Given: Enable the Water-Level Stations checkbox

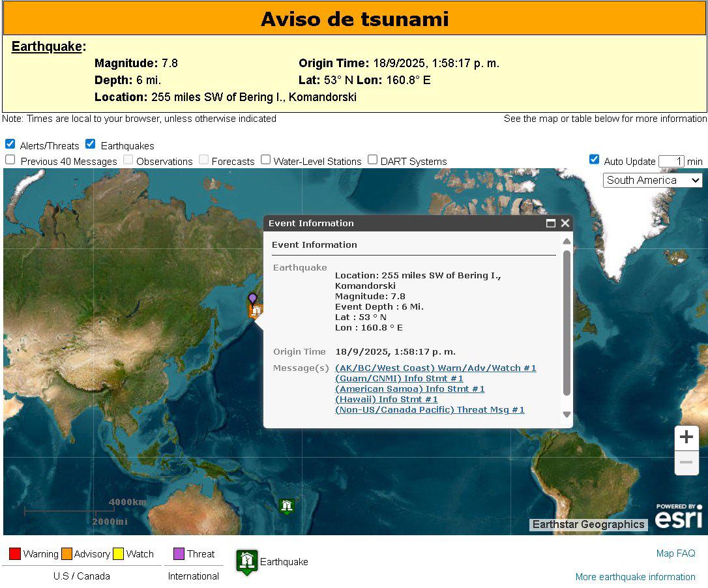Looking at the screenshot, I should point(266,160).
